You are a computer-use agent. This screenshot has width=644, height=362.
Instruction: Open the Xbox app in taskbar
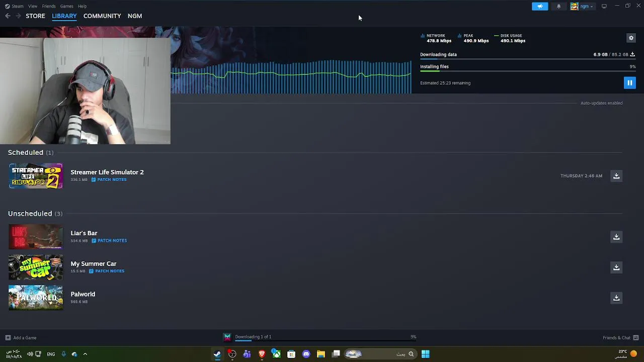coord(276,354)
